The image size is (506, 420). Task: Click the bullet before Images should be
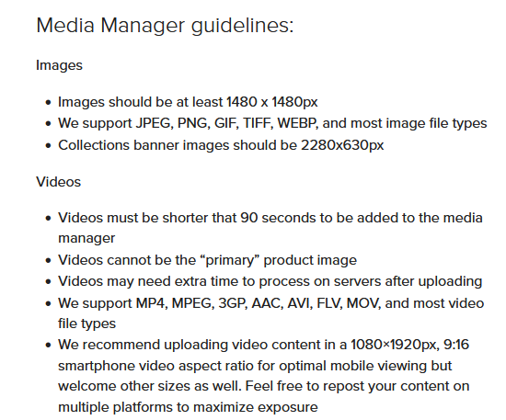point(49,103)
